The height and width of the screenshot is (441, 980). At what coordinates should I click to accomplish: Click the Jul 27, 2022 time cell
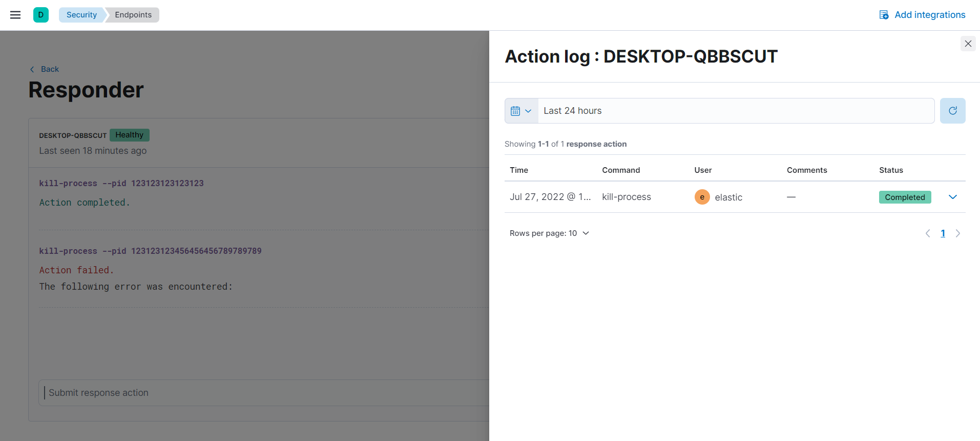[x=550, y=197]
